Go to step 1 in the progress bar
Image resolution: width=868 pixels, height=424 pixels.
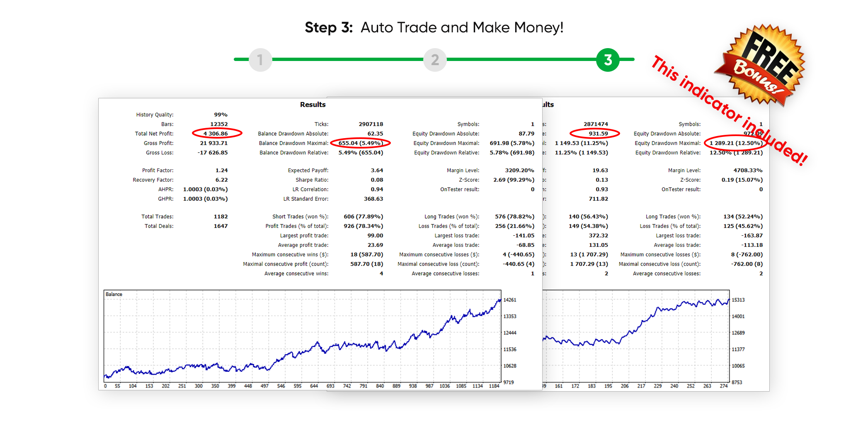pos(260,60)
